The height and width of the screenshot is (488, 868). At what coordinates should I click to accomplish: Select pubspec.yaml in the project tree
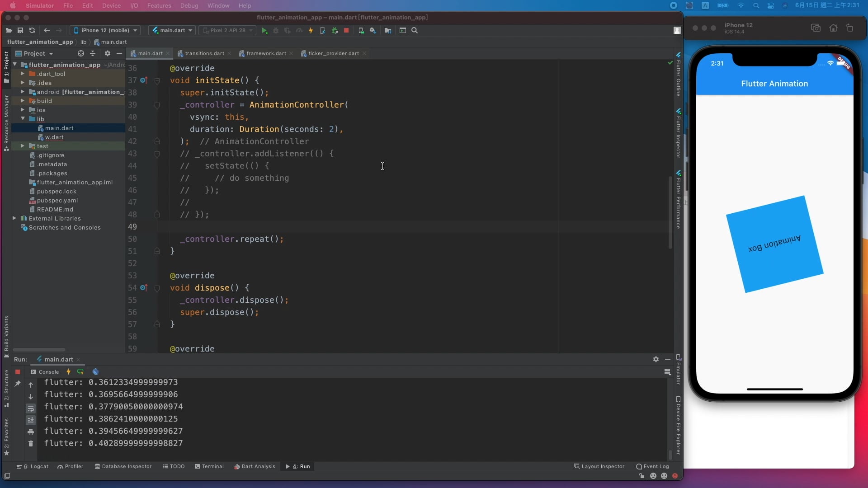click(x=57, y=201)
